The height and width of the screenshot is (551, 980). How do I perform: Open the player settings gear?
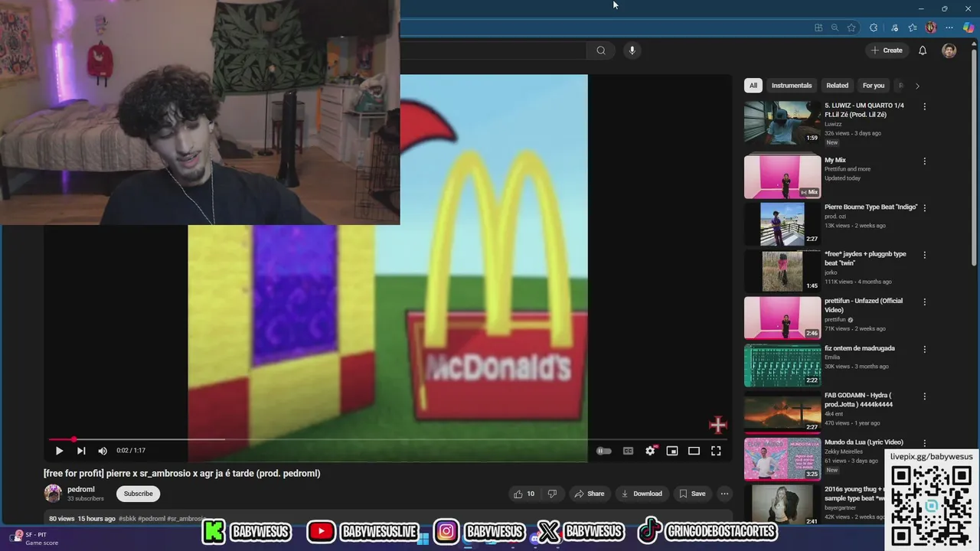[x=650, y=451]
